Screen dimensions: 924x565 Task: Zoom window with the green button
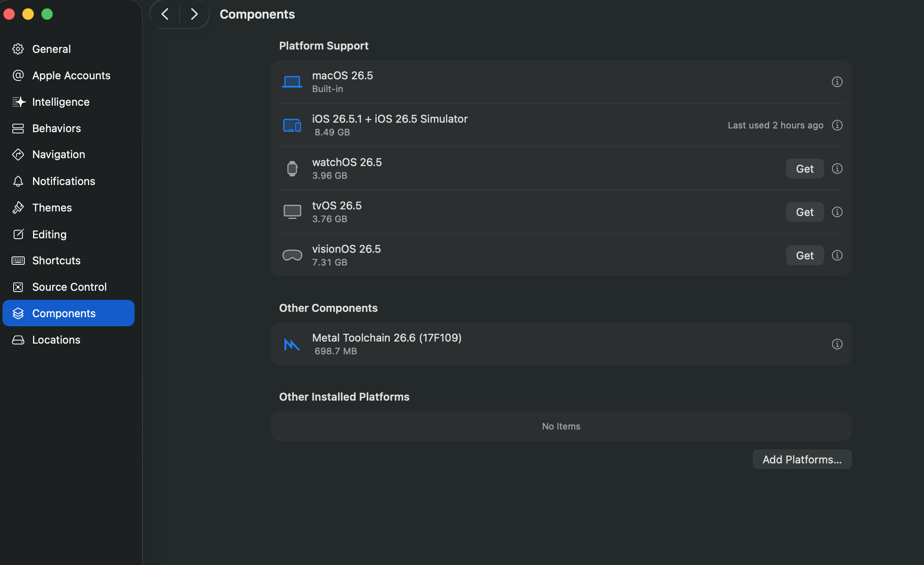pos(47,14)
